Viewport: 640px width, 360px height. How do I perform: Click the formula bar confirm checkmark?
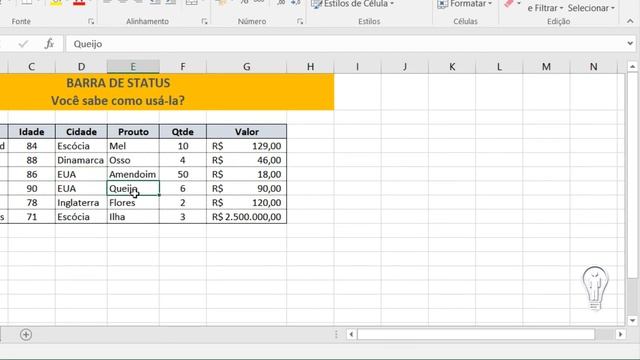pyautogui.click(x=23, y=44)
